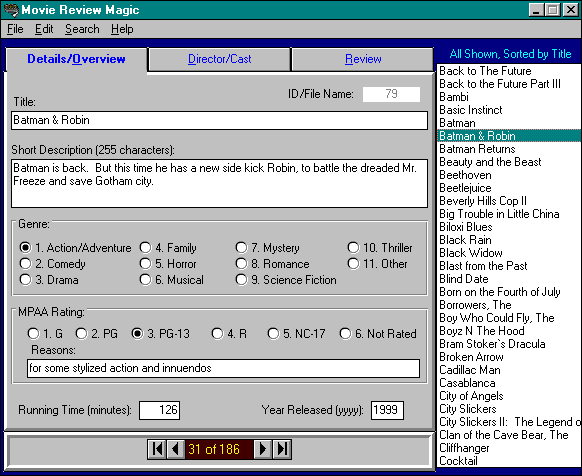Go to first movie record
Viewport: 582px width, 476px height.
click(157, 449)
